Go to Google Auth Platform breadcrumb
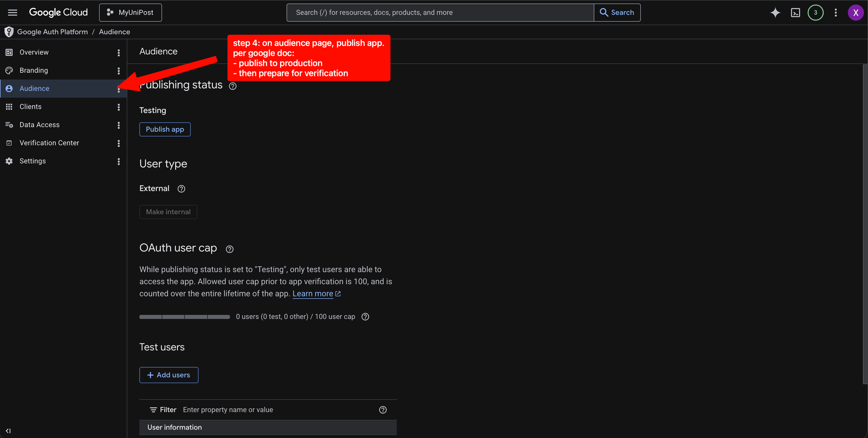Screen dimensions: 868x438 (52, 32)
